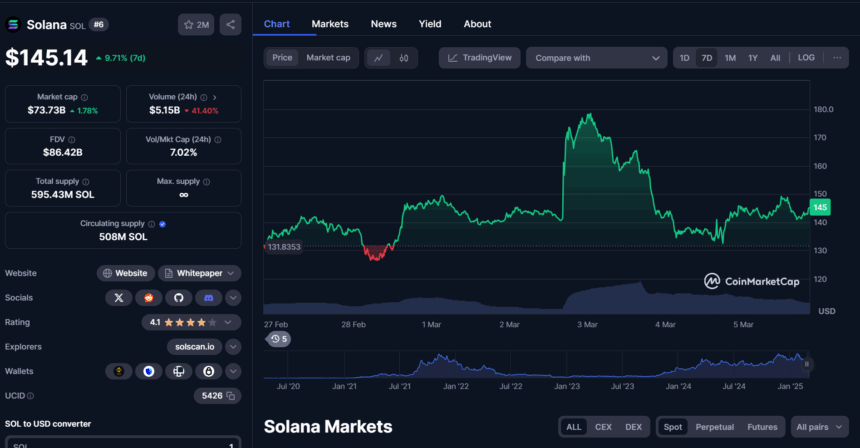Filter markets to DEX
Viewport: 860px width, 448px height.
[x=633, y=427]
